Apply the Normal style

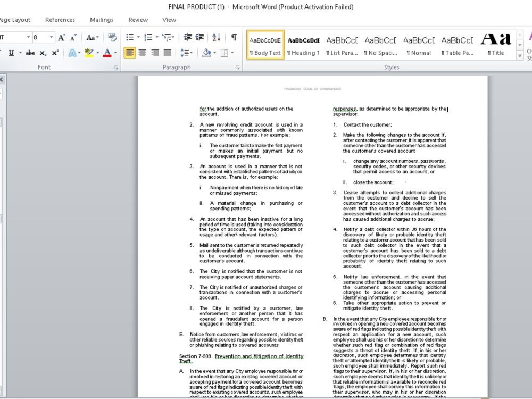tap(419, 45)
